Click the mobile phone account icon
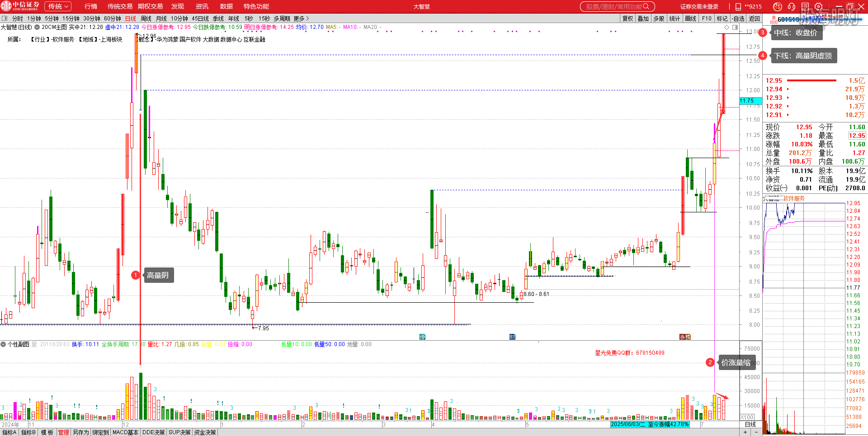 click(738, 6)
